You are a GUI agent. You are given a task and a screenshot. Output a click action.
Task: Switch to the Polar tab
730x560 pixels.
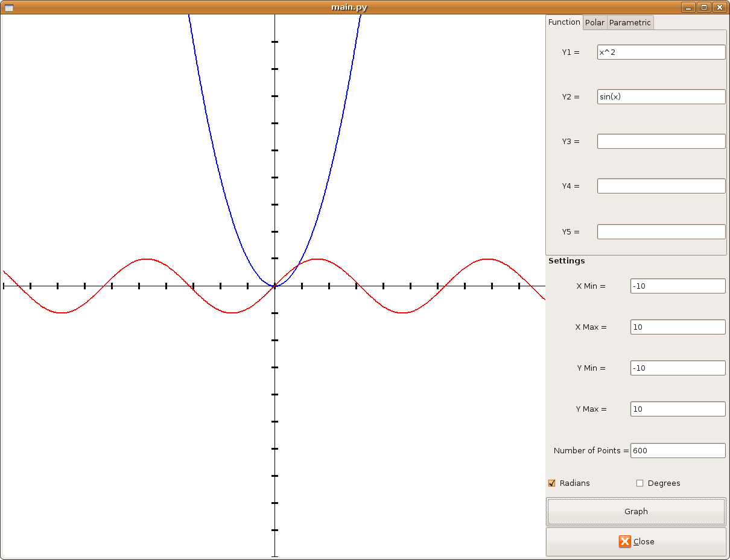595,23
